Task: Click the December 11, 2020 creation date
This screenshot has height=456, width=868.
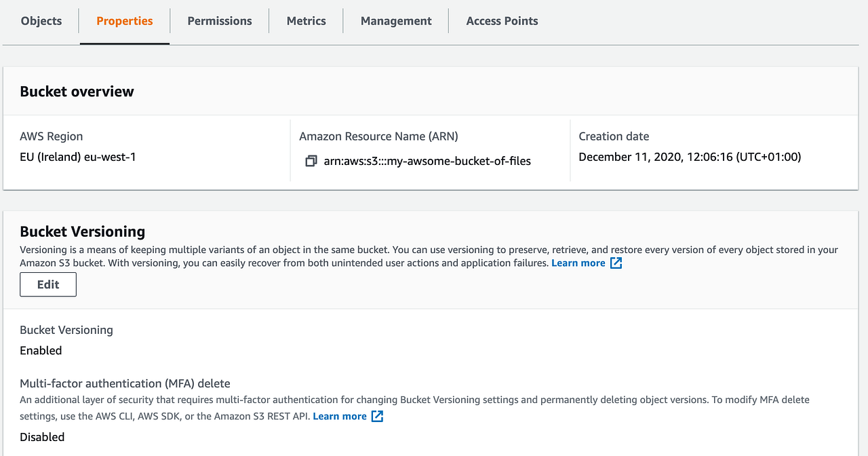Action: tap(690, 157)
